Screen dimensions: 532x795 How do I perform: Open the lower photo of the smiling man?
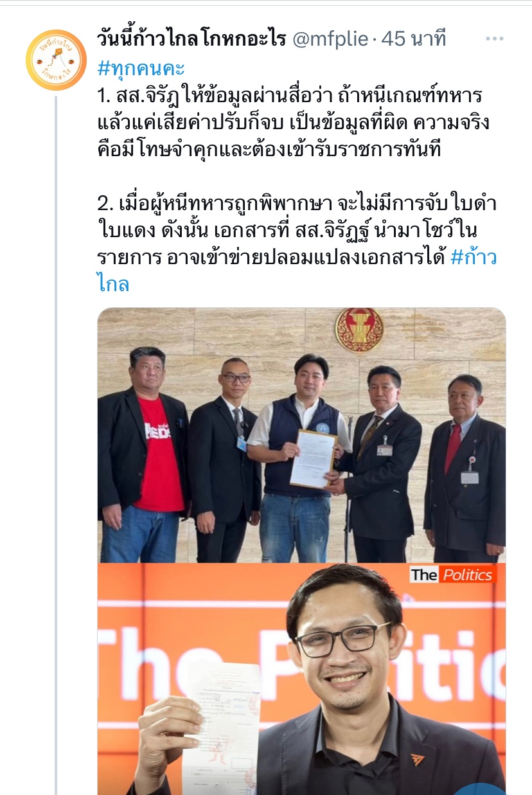click(301, 679)
